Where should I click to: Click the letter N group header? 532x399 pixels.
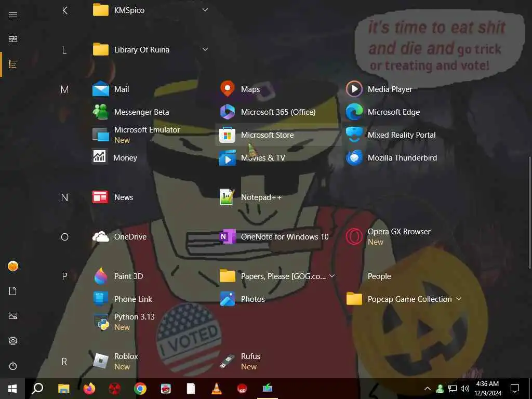(64, 197)
